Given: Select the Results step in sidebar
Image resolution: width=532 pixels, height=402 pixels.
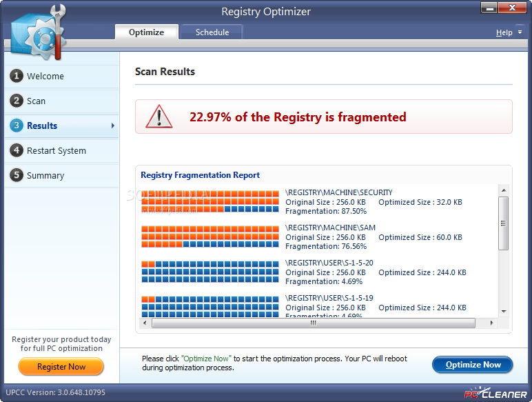Looking at the screenshot, I should [x=62, y=125].
